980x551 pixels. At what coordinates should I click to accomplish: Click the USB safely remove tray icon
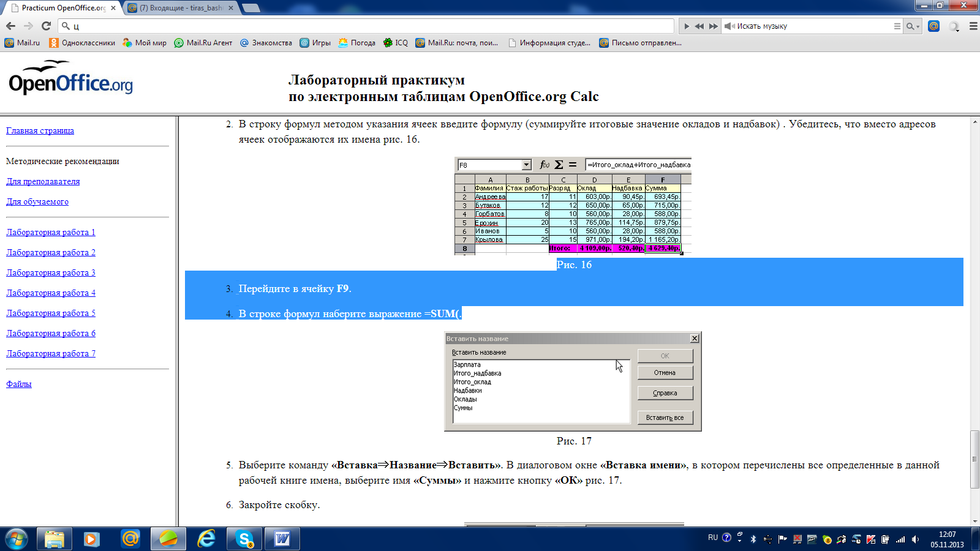[x=767, y=539]
